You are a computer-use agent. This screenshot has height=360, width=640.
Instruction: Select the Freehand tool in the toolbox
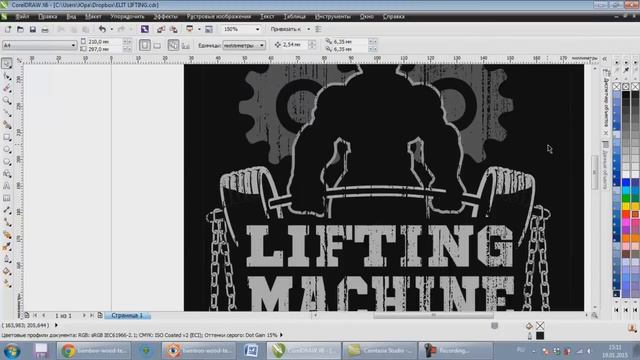pos(7,113)
